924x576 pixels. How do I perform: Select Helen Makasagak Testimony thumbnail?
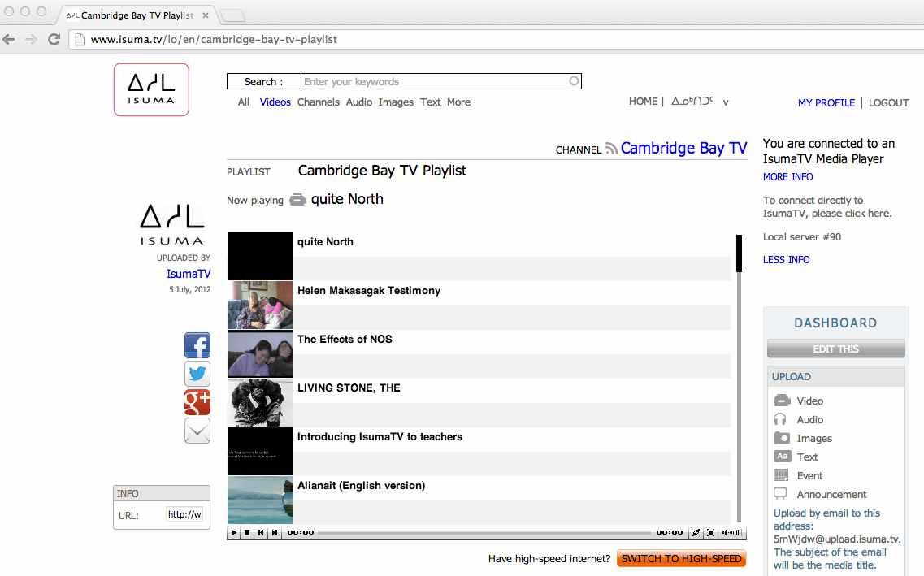click(x=260, y=305)
